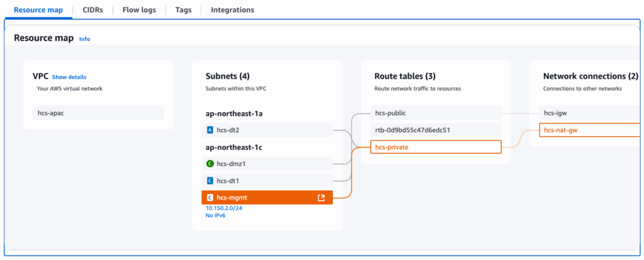The width and height of the screenshot is (644, 260).
Task: Select the hcs-apac VPC item
Action: pos(98,113)
